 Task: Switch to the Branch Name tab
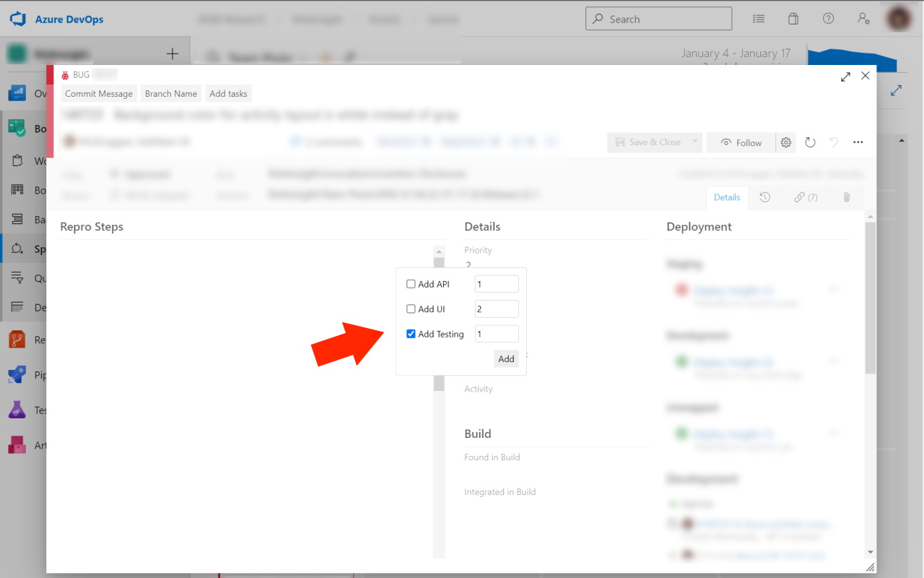click(x=170, y=93)
